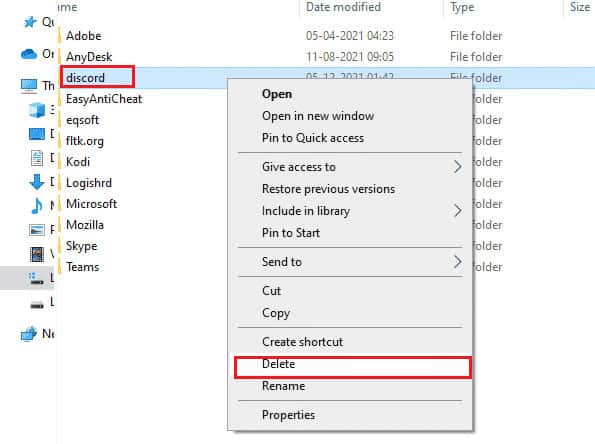Select the EasyAntiCheat folder
This screenshot has height=444, width=595.
[x=104, y=99]
